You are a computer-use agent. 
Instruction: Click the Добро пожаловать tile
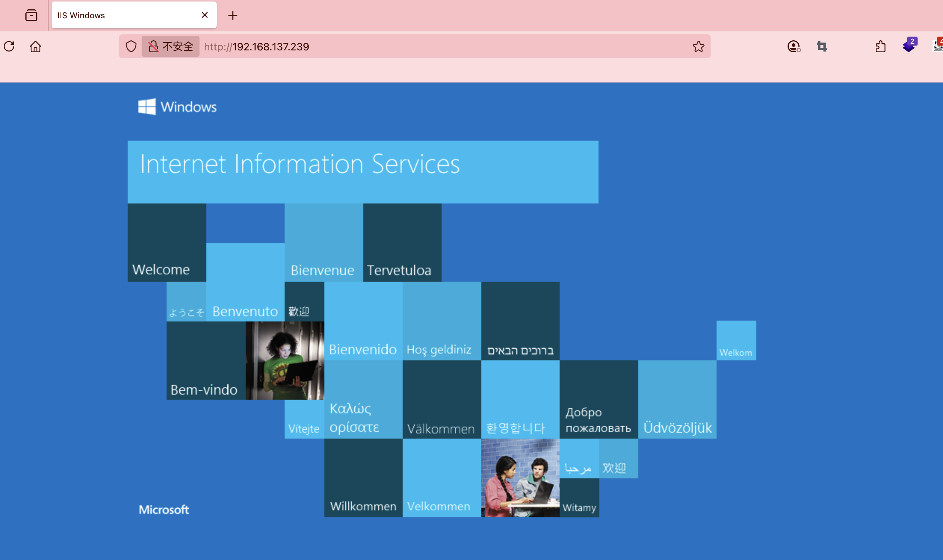[599, 399]
